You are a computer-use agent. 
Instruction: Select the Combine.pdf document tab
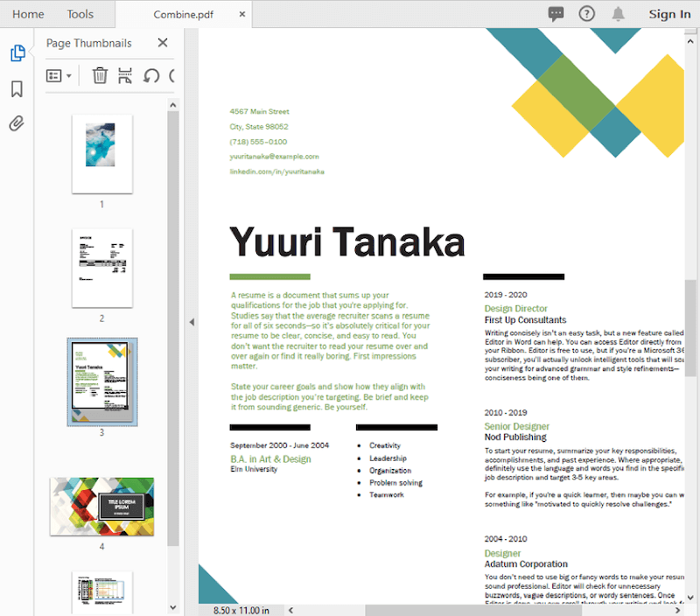pos(184,14)
